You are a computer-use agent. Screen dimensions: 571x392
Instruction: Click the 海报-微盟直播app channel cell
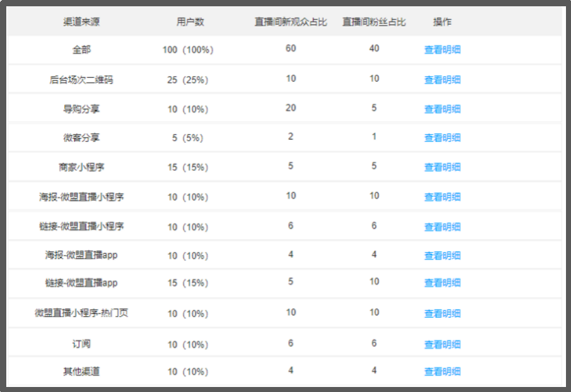coord(81,255)
